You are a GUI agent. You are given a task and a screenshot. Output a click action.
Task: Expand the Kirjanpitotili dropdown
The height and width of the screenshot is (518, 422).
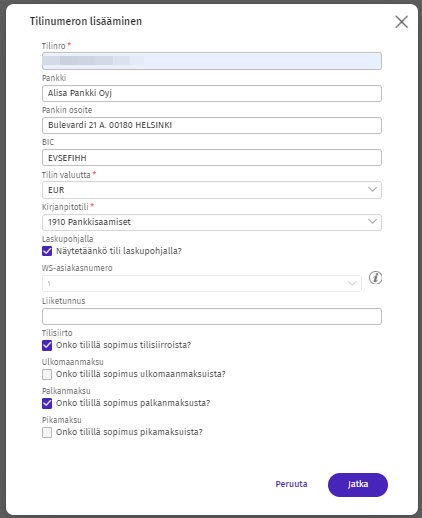pos(212,222)
